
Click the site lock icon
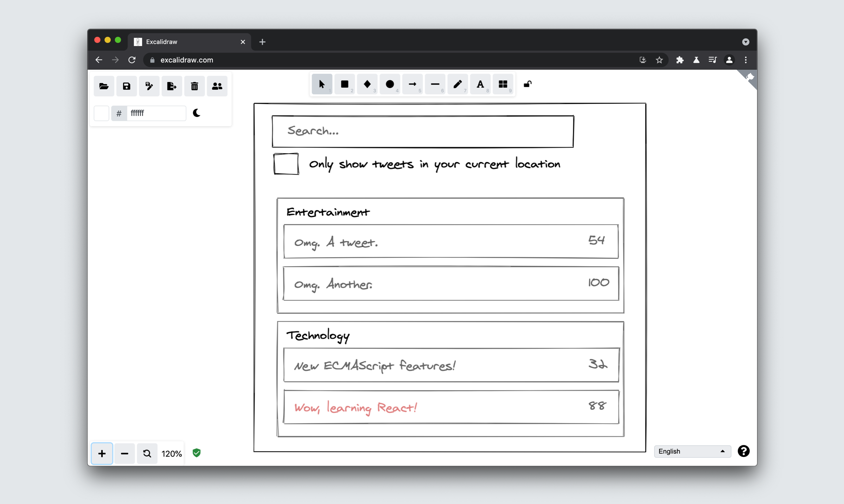coord(152,60)
